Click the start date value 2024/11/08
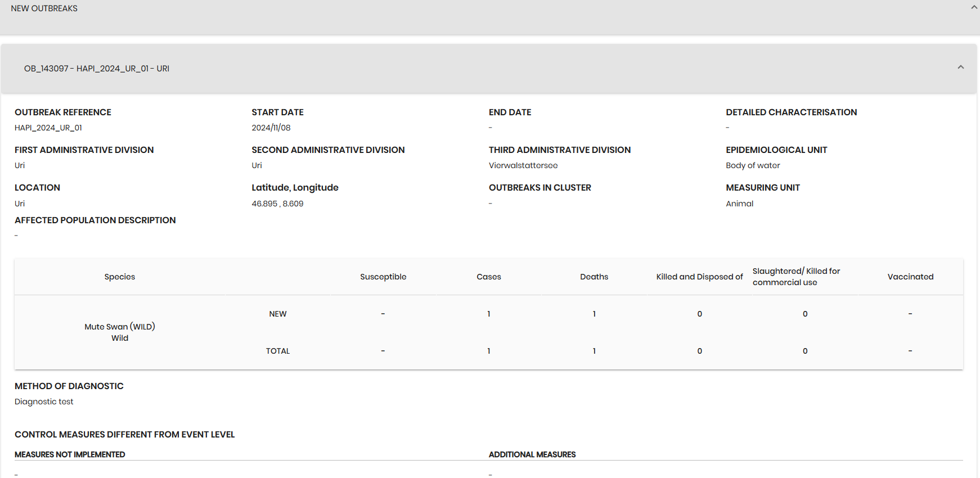Screen dimensions: 980x478 coord(271,128)
